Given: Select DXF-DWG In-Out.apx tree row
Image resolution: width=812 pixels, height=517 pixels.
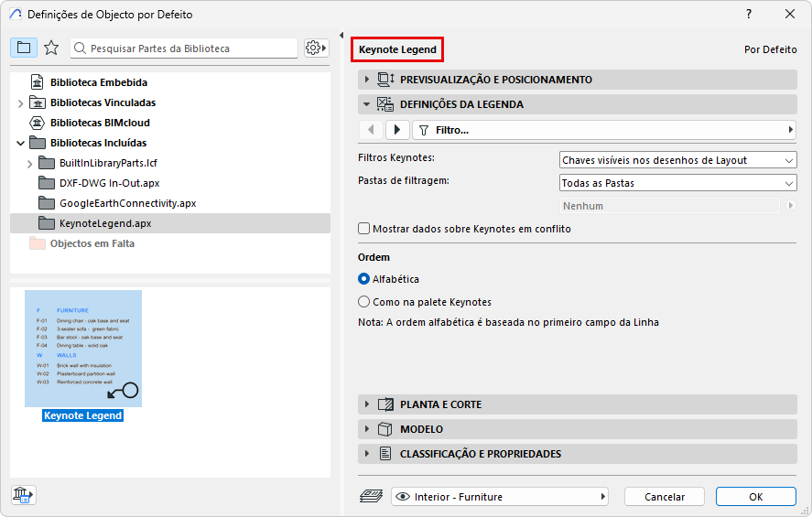Looking at the screenshot, I should coord(170,183).
